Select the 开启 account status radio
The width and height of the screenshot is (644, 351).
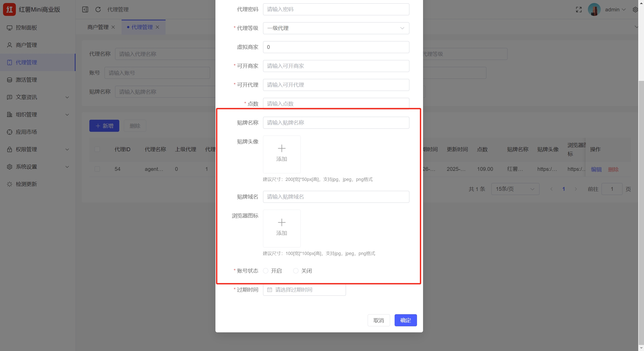266,271
